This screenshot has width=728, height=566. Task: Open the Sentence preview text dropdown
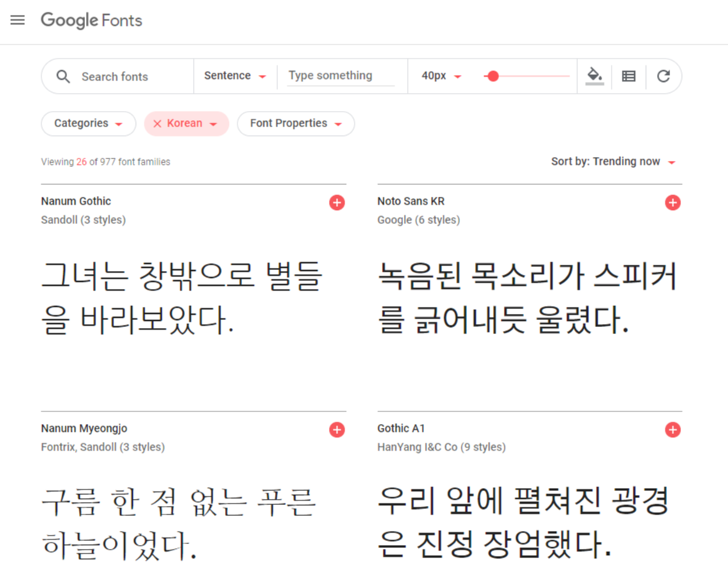(235, 76)
